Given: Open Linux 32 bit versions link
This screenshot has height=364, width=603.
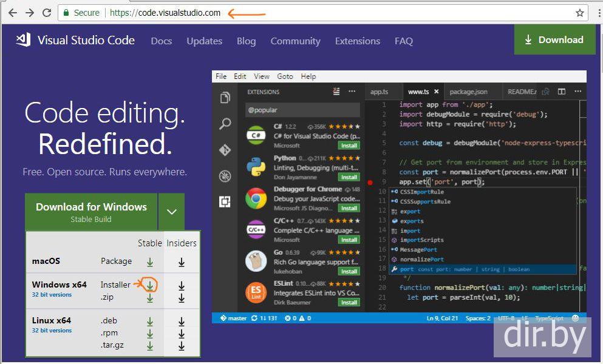Looking at the screenshot, I should coord(52,331).
